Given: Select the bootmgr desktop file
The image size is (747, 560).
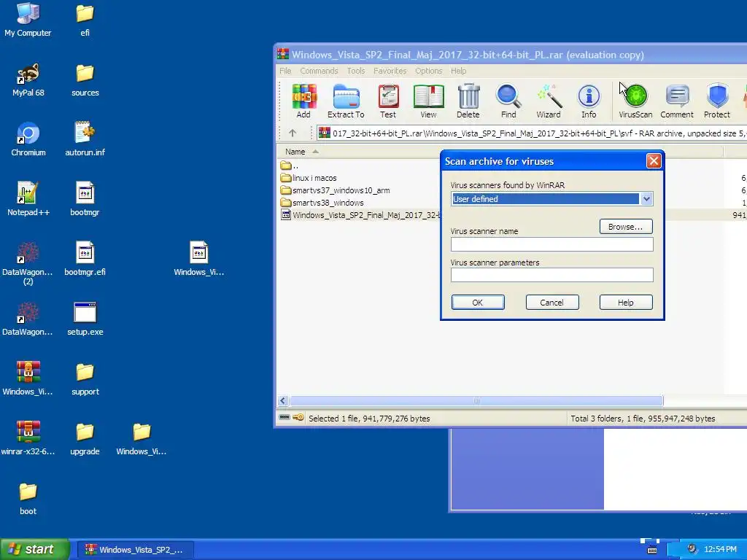Looking at the screenshot, I should [85, 200].
